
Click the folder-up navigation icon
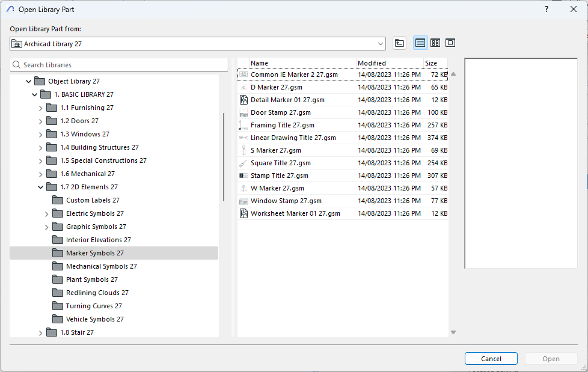pos(399,43)
